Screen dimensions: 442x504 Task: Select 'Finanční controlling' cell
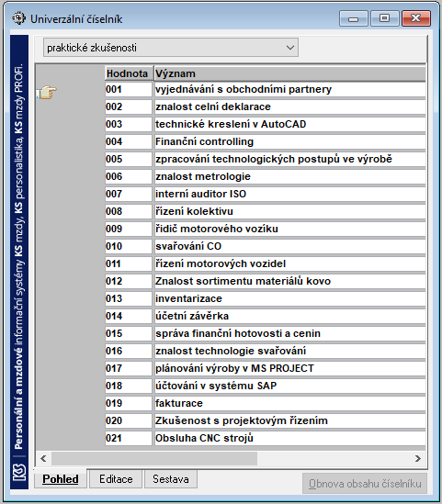click(289, 141)
